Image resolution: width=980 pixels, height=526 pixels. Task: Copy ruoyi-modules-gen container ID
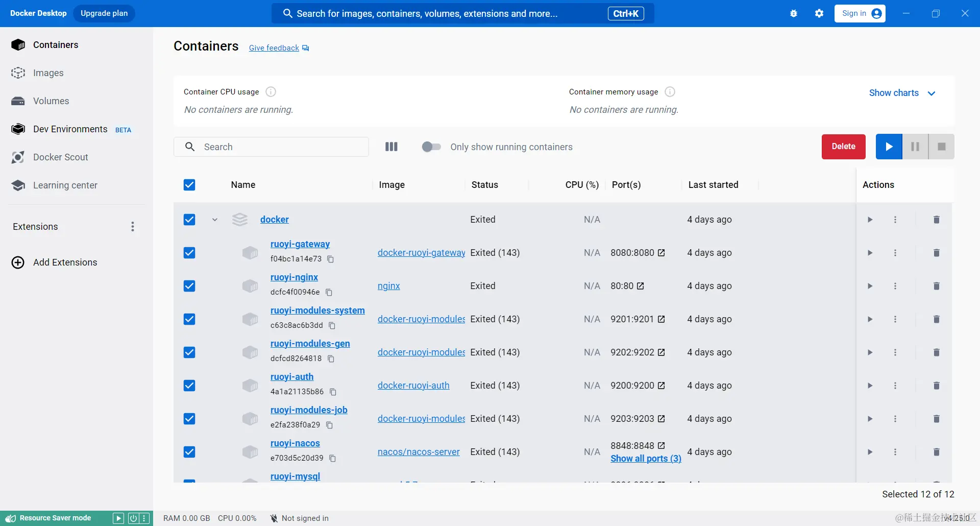[x=331, y=359]
